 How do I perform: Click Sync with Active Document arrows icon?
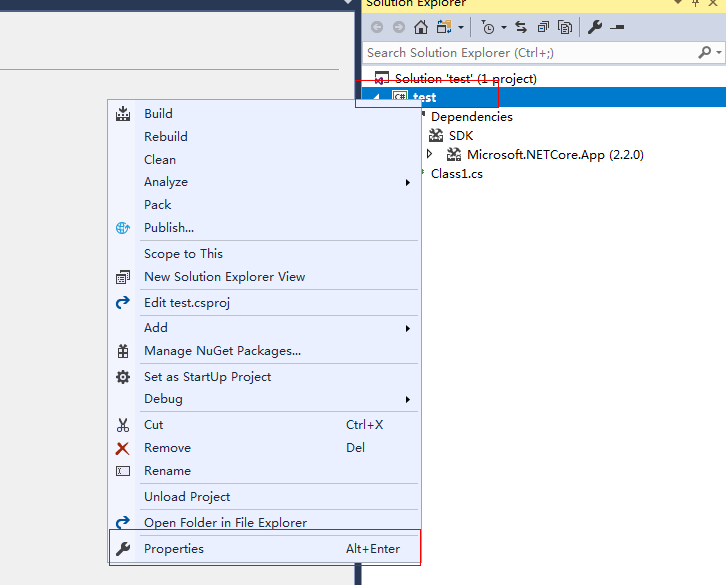point(521,27)
